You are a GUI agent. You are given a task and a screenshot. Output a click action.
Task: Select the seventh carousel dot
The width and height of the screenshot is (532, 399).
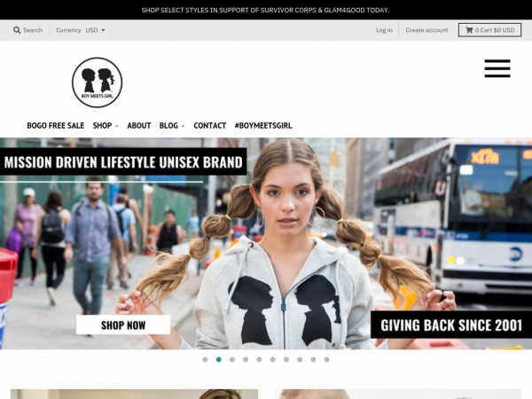click(x=286, y=359)
